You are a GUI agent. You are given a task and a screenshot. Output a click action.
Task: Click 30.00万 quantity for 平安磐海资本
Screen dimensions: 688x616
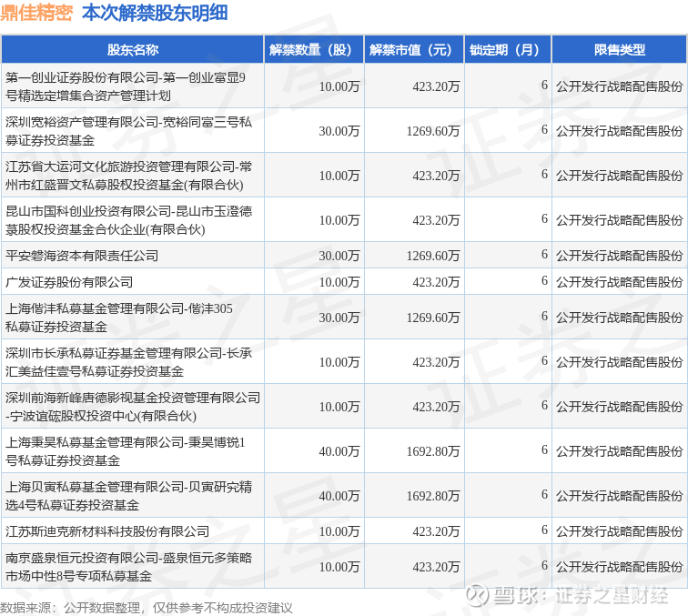point(339,256)
